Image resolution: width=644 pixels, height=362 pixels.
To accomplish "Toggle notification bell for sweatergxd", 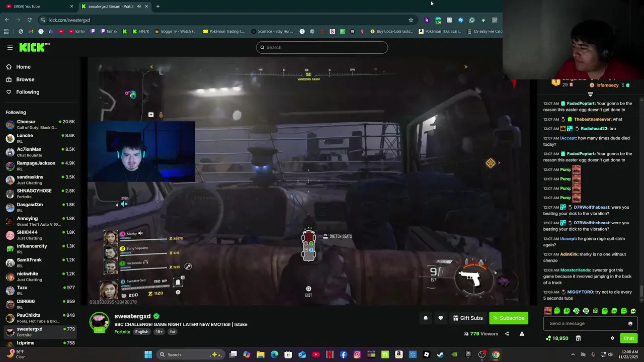I will pyautogui.click(x=426, y=318).
